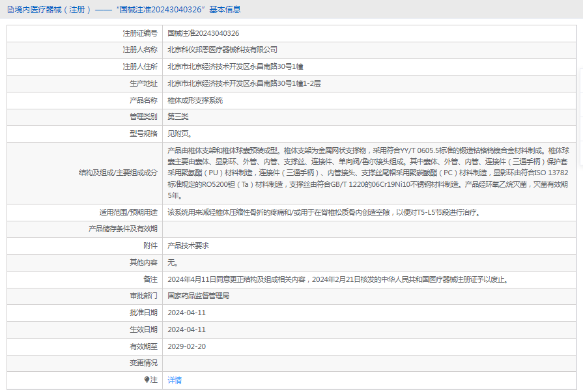583x392 pixels.
Task: Click the 批准日期 label
Action: tap(143, 313)
